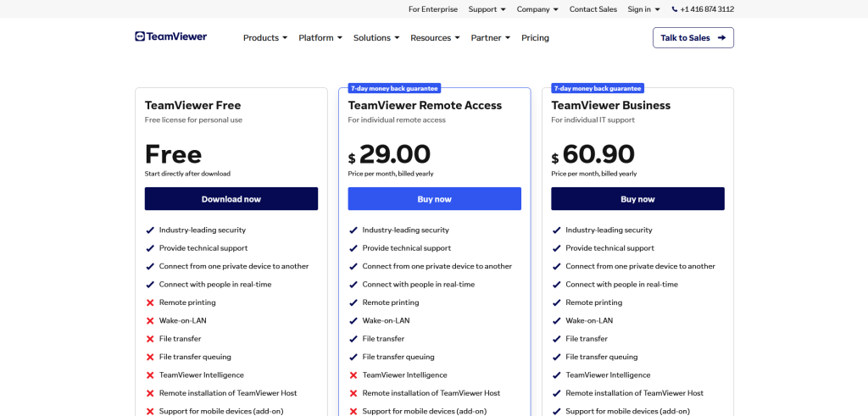Click checkmark beside Industry-leading security in Free plan
Image resolution: width=868 pixels, height=416 pixels.
pos(150,230)
